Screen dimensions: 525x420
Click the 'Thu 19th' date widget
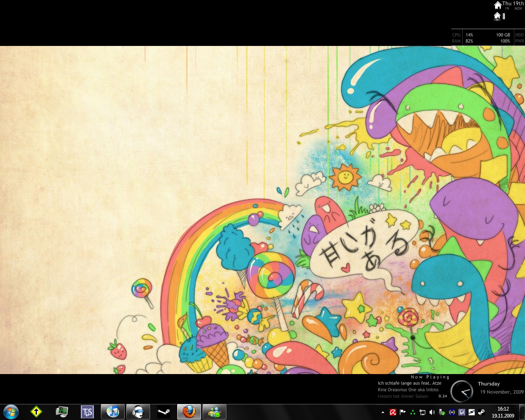[x=513, y=3]
